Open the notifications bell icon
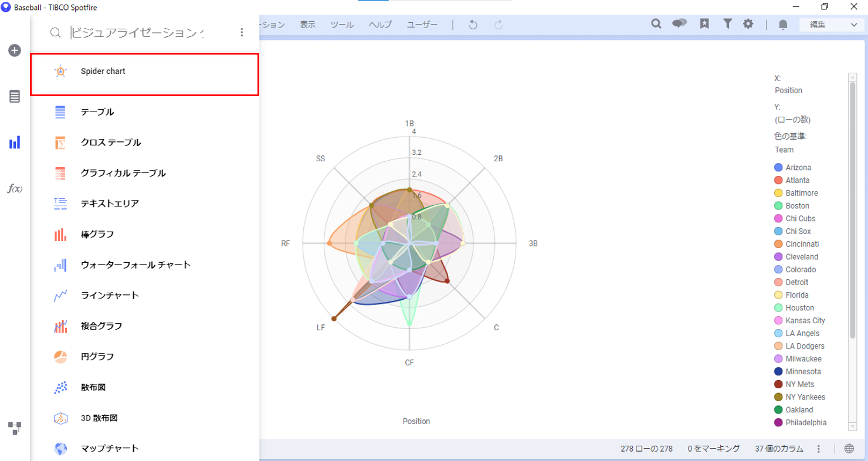 click(783, 25)
